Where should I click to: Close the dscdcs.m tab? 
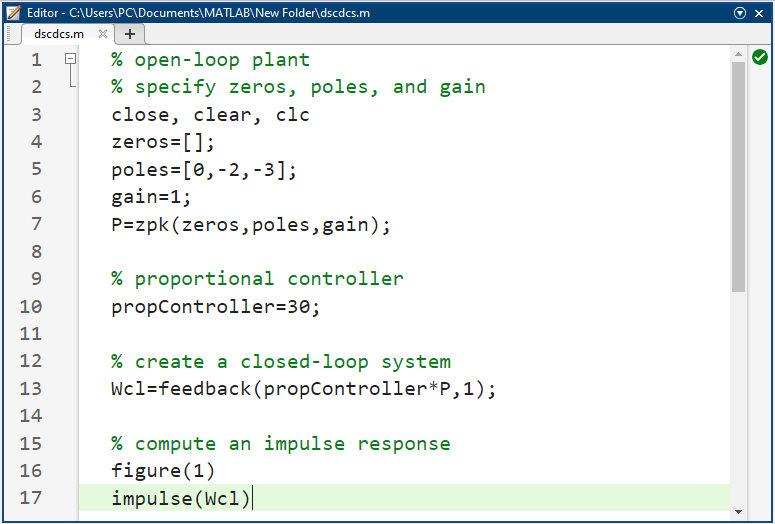[x=103, y=34]
